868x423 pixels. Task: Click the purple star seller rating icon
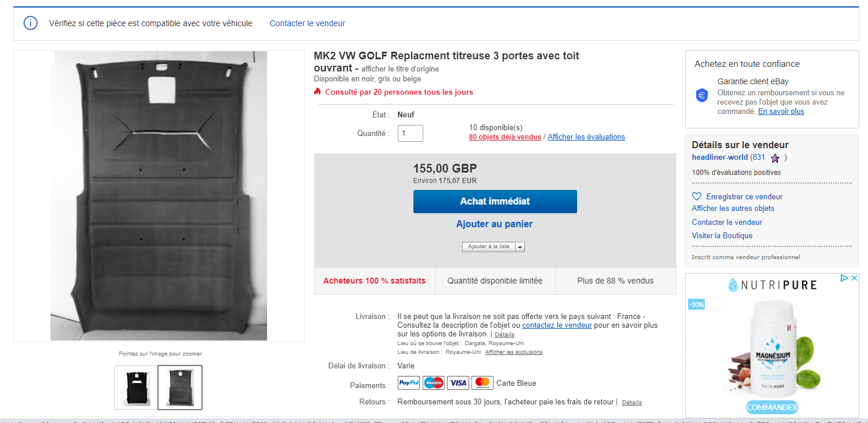(775, 158)
